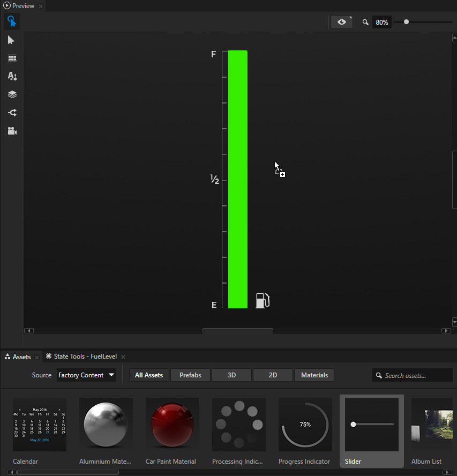Image resolution: width=457 pixels, height=476 pixels.
Task: Toggle the All Assets filter
Action: click(x=149, y=375)
